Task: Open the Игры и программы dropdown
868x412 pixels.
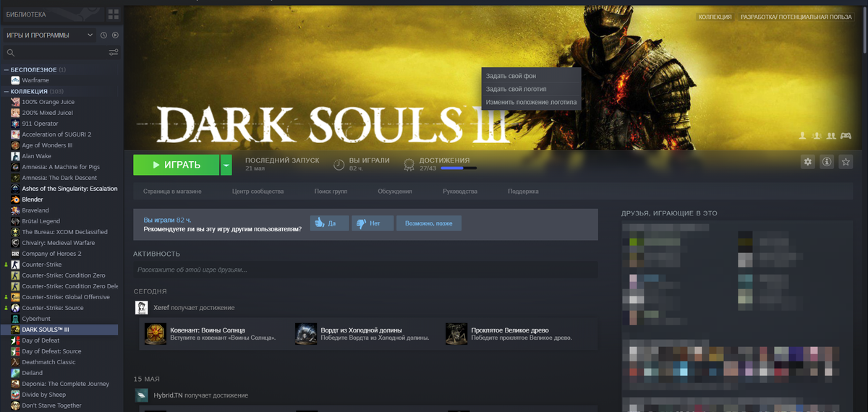Action: click(x=50, y=35)
